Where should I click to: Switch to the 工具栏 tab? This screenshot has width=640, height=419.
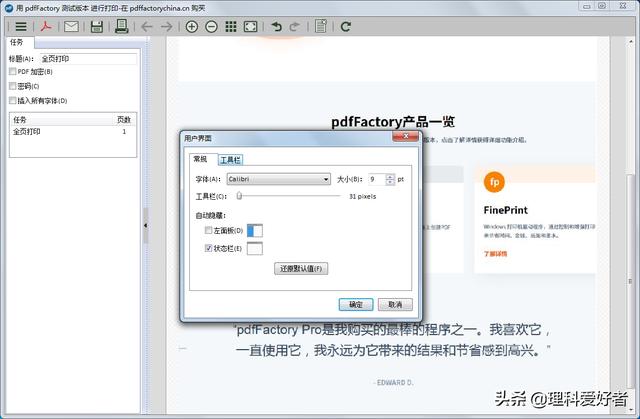[x=230, y=160]
